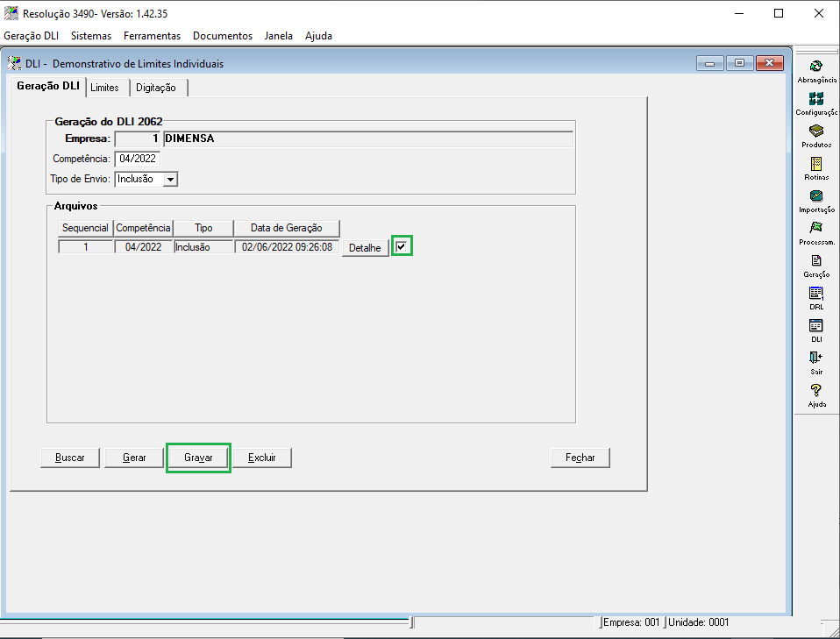Screen dimensions: 840x639
Task: Click the Gravar button
Action: click(198, 458)
